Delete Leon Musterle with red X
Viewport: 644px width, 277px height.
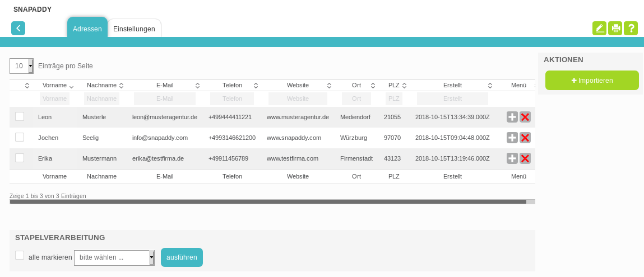point(525,117)
